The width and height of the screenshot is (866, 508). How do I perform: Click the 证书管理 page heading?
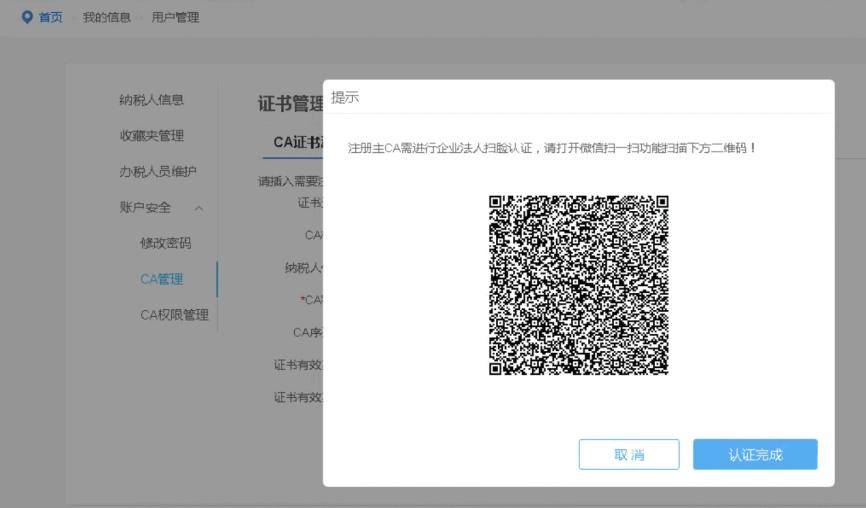291,103
